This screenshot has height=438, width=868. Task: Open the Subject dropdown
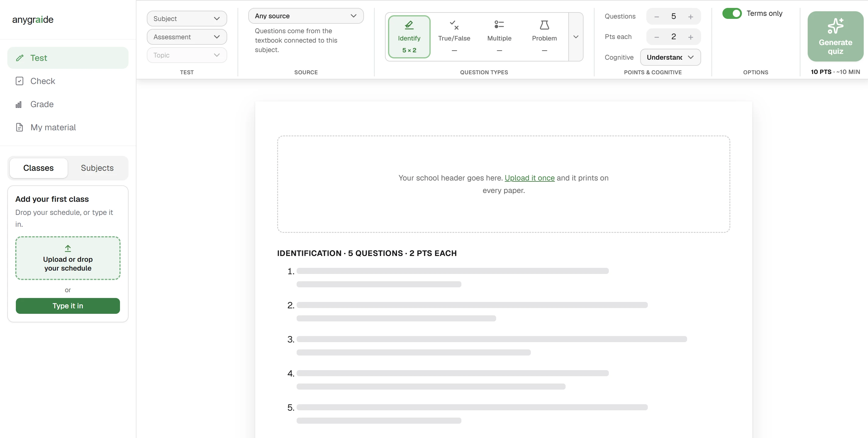pos(187,19)
